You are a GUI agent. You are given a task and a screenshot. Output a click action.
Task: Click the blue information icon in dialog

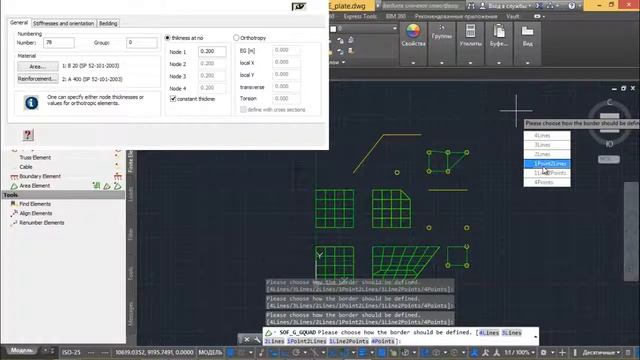(31, 102)
